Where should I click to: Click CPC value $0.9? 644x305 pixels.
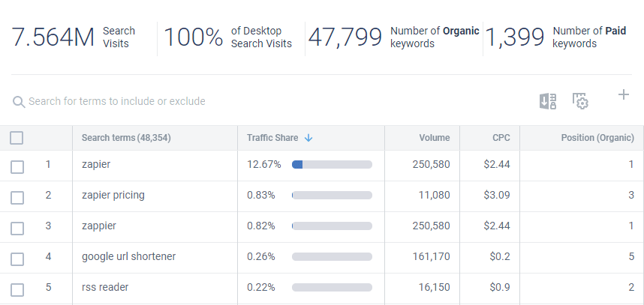click(x=500, y=287)
